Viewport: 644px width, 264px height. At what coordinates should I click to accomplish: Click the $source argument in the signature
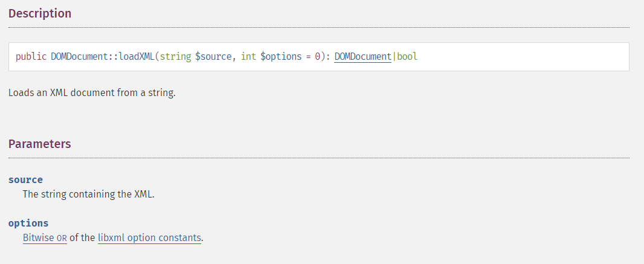pos(213,57)
